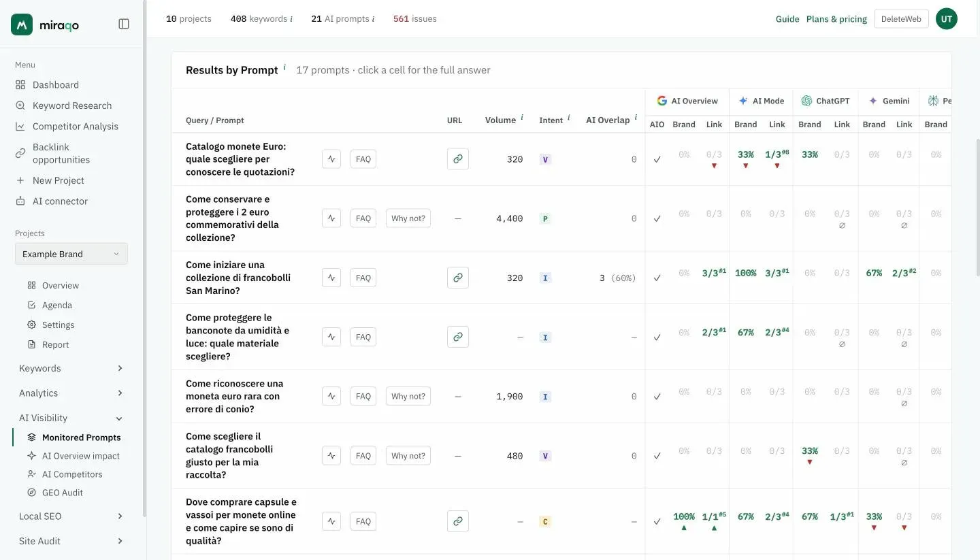
Task: Expand the Site Audit section
Action: (71, 541)
